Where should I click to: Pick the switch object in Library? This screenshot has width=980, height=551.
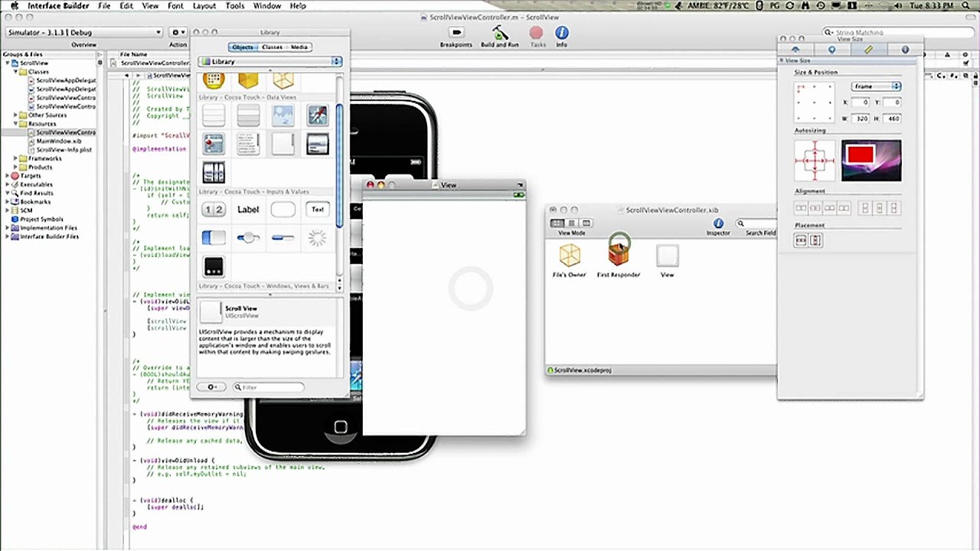point(214,238)
